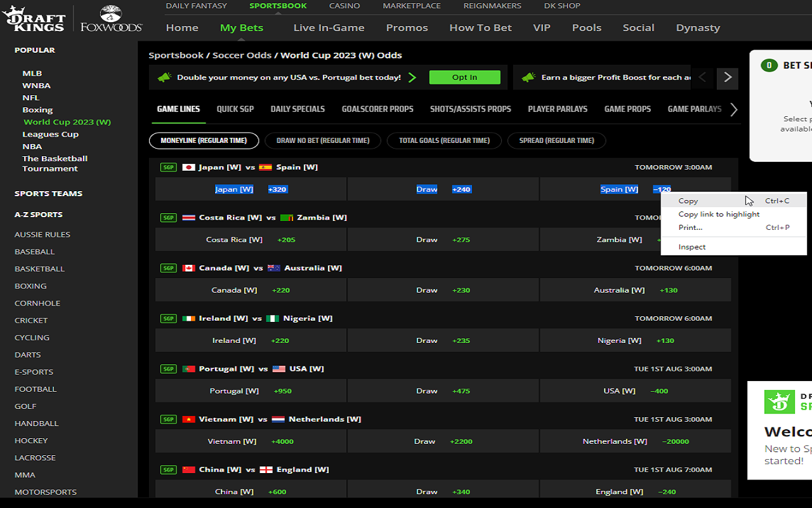Click the Spain flag icon in the match header
The image size is (812, 508).
tap(265, 168)
